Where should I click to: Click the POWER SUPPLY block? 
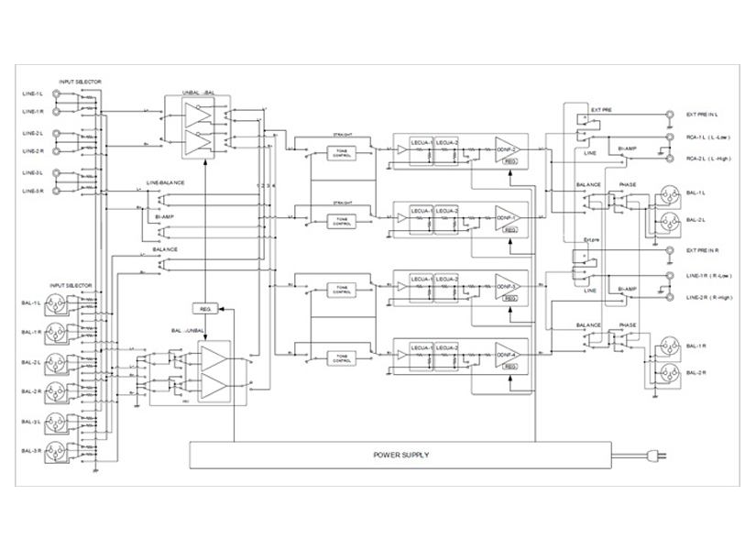400,455
